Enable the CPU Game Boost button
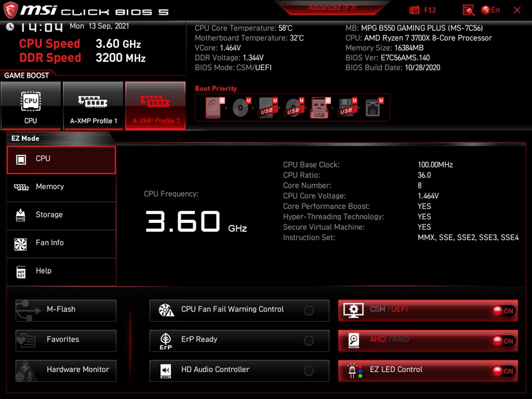 [x=31, y=106]
